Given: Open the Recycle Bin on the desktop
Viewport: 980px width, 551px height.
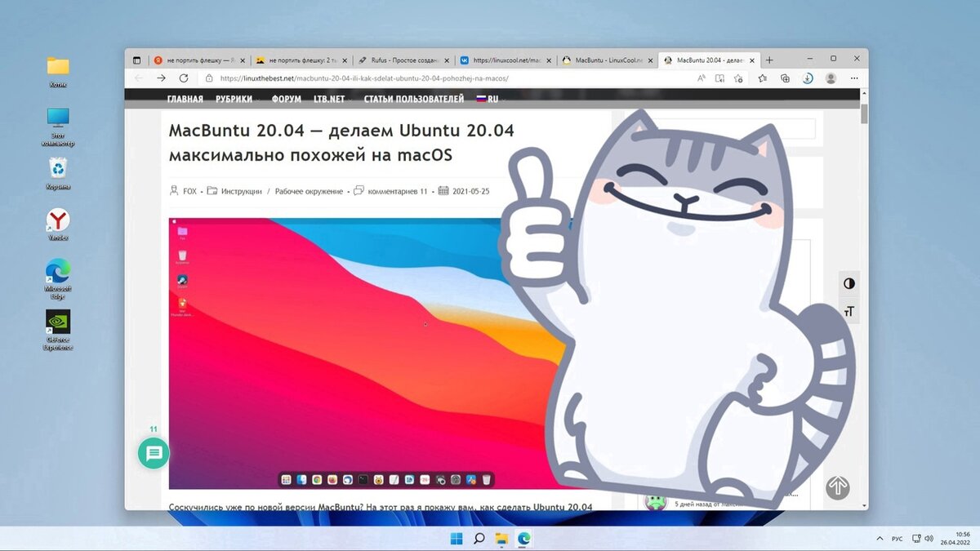Looking at the screenshot, I should (x=57, y=173).
